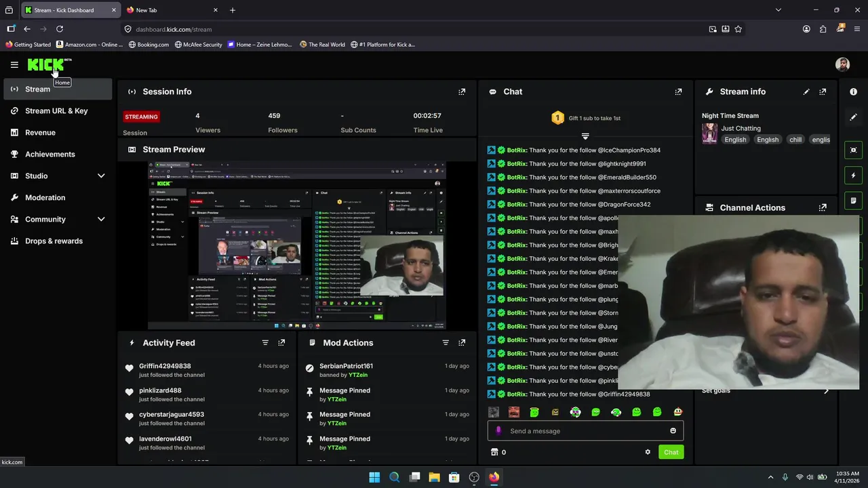Click the dashboard.kick.com address bar
Screen dimensions: 868x488
click(414, 29)
